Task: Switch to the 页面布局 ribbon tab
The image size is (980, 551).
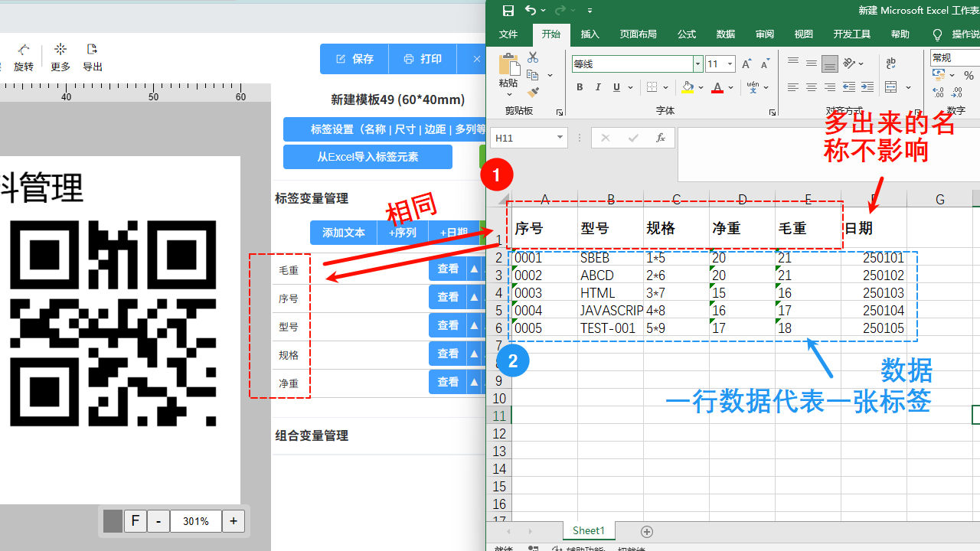Action: (639, 34)
